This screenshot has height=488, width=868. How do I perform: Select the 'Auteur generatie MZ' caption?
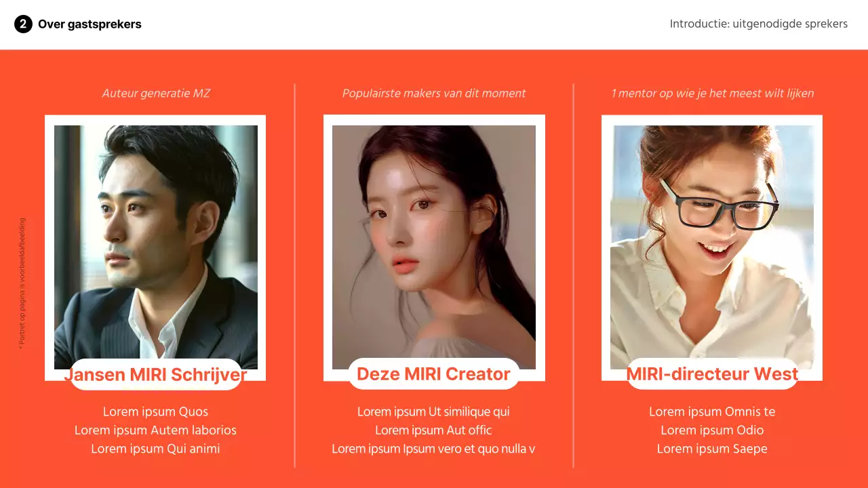click(x=156, y=94)
